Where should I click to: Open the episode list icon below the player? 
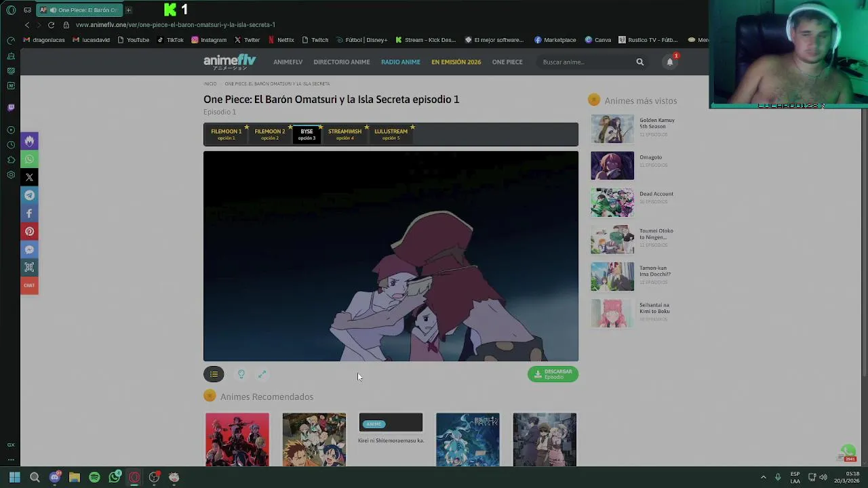[214, 374]
